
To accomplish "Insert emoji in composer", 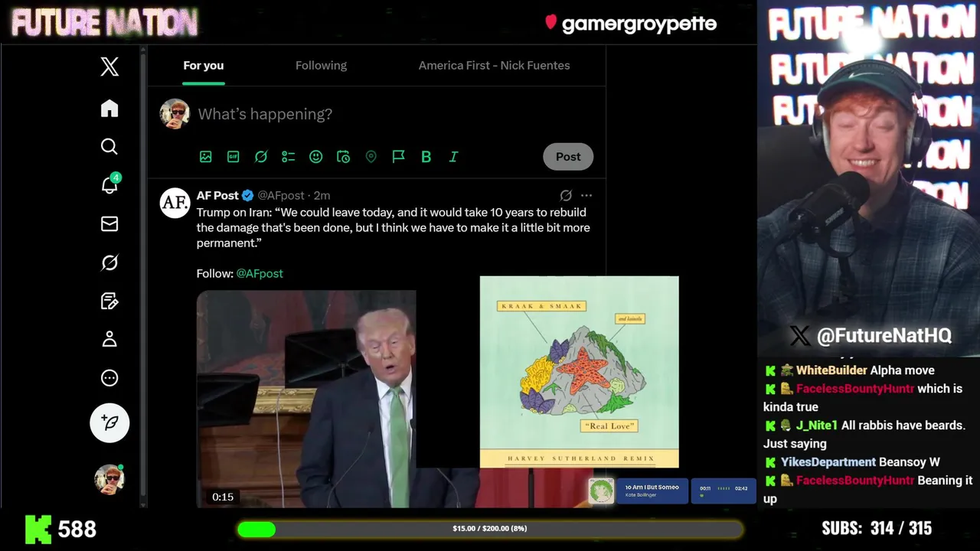I will coord(315,157).
